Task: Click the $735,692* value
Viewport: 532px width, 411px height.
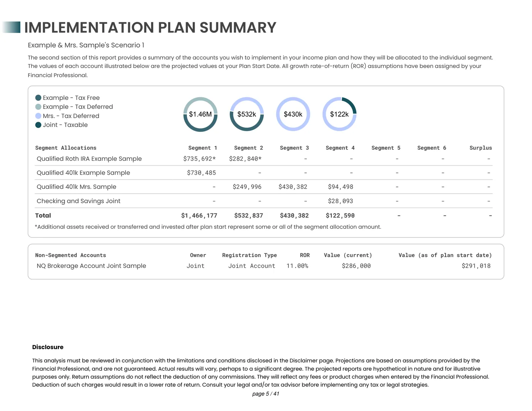Action: (199, 159)
